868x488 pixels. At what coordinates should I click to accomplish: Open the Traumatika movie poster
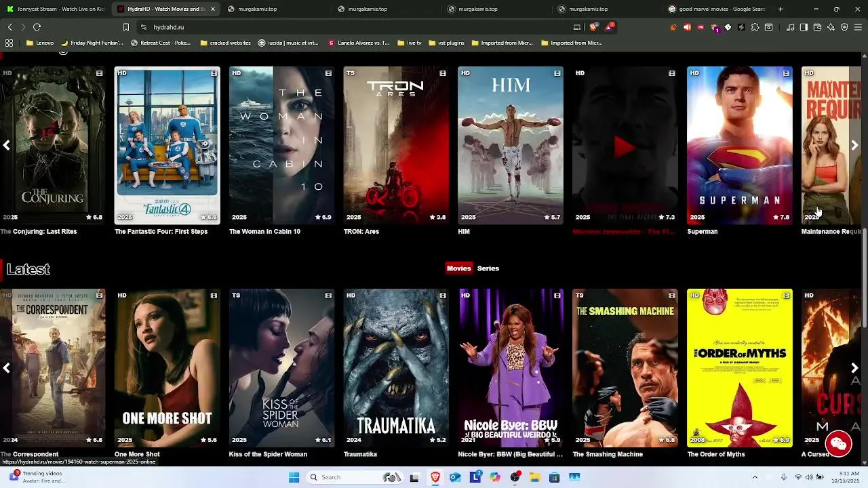click(x=395, y=367)
